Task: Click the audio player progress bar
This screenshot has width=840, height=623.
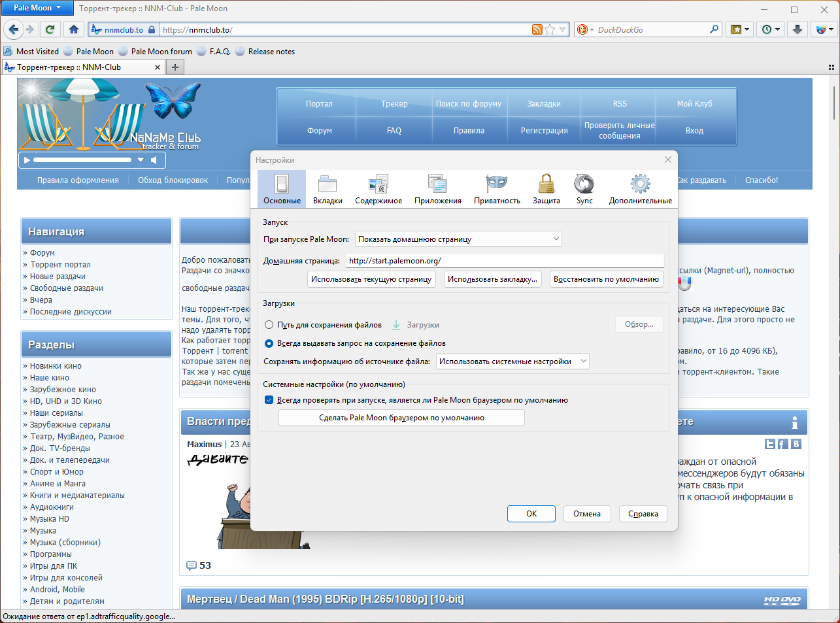Action: [x=82, y=160]
